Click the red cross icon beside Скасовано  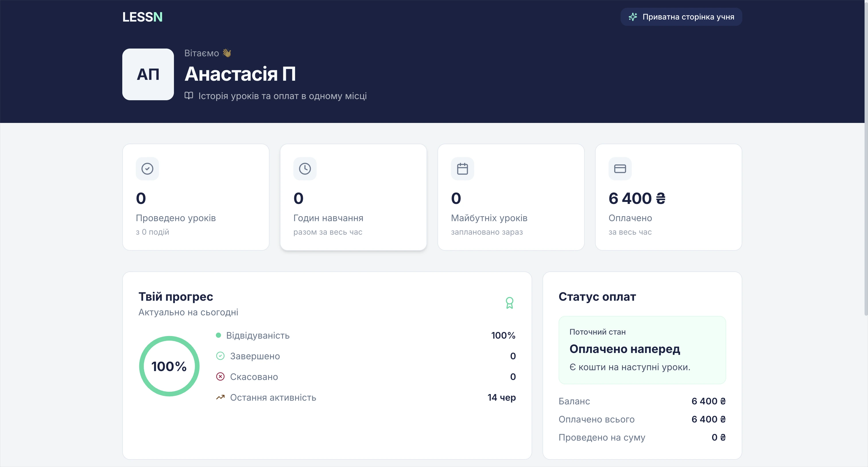point(220,376)
